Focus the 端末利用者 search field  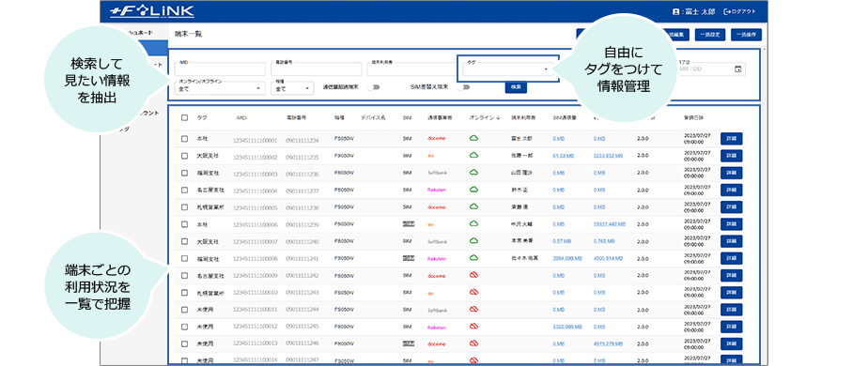coord(411,69)
